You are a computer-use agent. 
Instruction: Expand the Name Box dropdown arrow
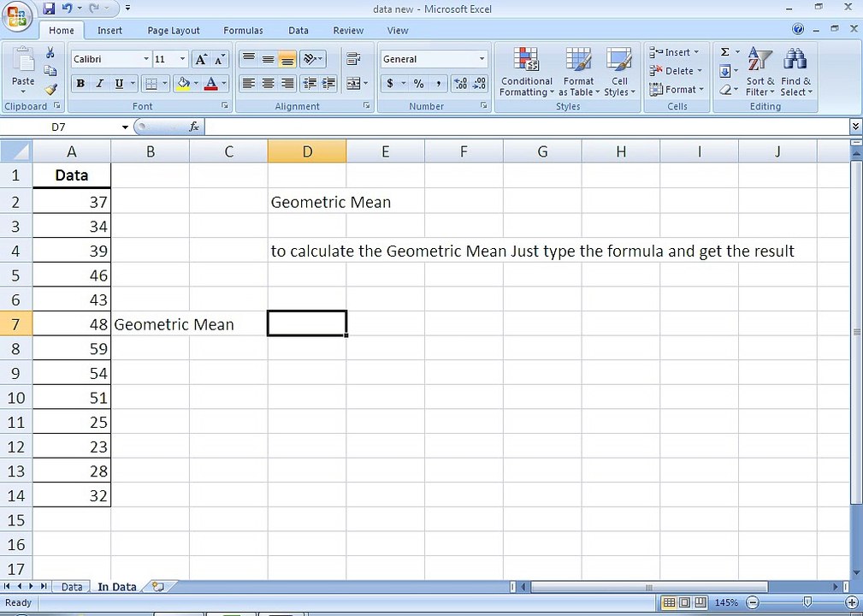[x=125, y=127]
